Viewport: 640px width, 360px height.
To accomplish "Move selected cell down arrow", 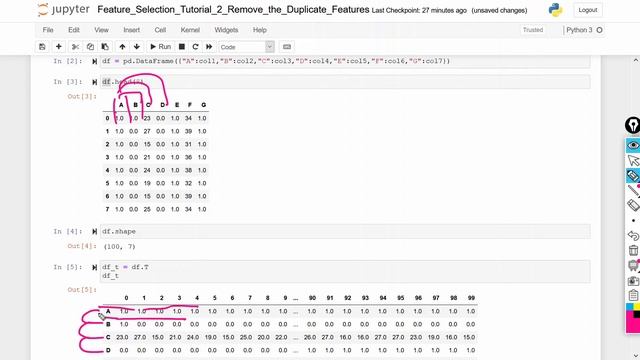I will [x=137, y=47].
